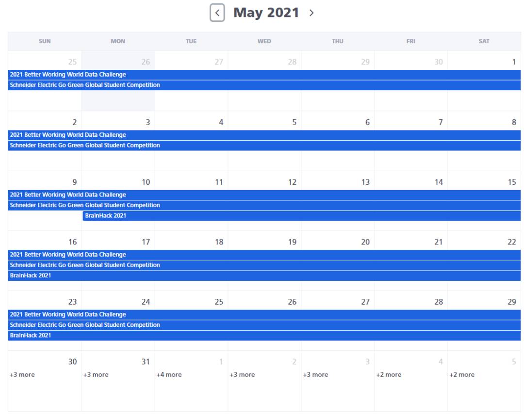Expand '+4 more' events on June 1

pyautogui.click(x=169, y=374)
